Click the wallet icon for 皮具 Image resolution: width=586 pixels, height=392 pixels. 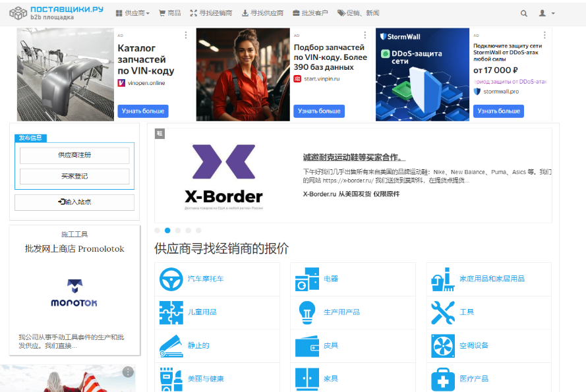pos(307,346)
